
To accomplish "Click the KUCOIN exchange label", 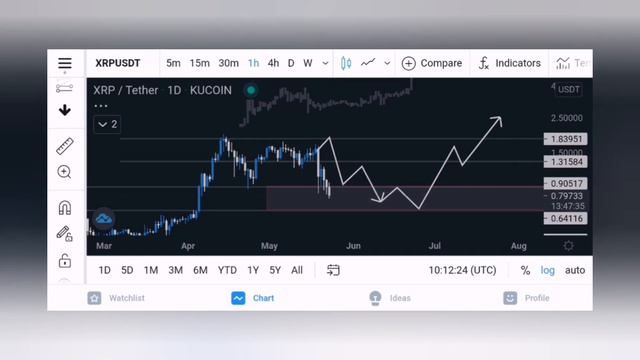I will click(x=211, y=90).
